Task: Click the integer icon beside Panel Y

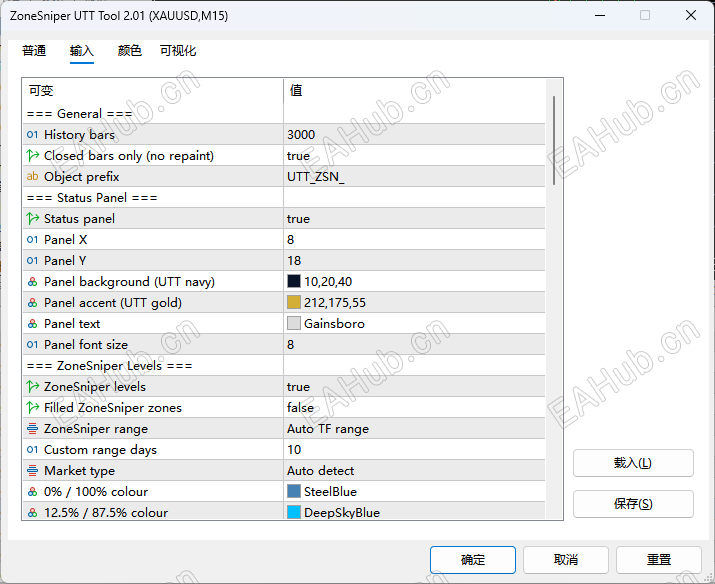Action: tap(32, 260)
